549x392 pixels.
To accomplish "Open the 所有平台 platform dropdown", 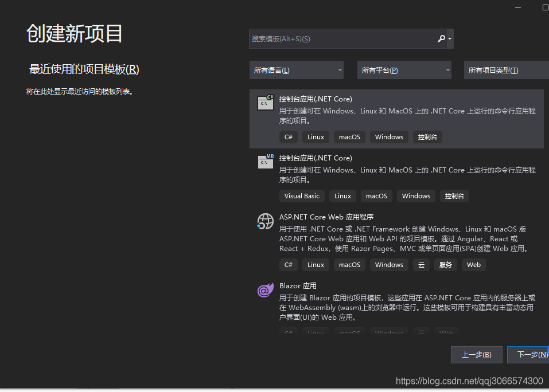I will coord(404,70).
